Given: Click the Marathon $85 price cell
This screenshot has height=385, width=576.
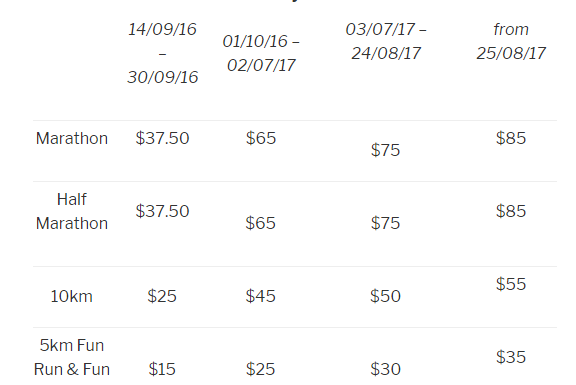Looking at the screenshot, I should pyautogui.click(x=511, y=138).
